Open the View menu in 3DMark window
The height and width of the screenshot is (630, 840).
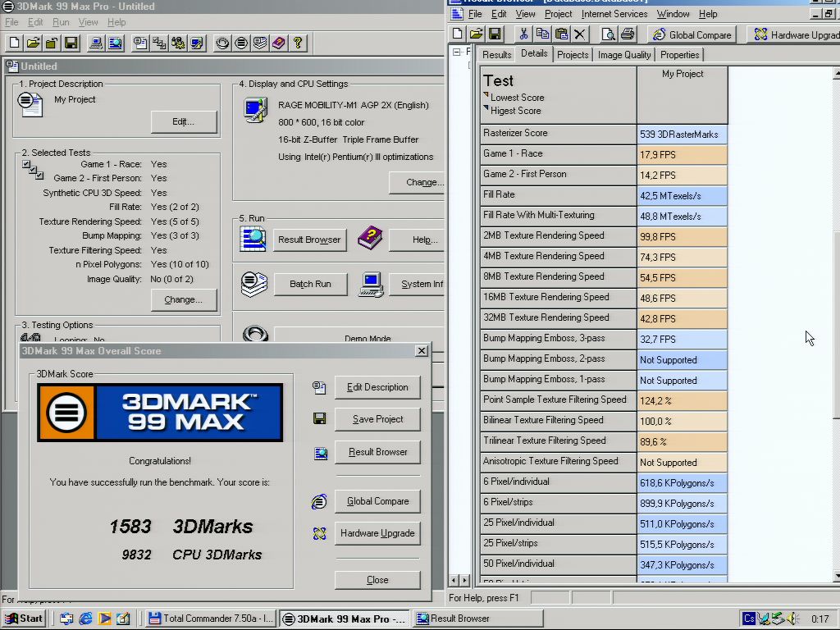click(x=88, y=22)
